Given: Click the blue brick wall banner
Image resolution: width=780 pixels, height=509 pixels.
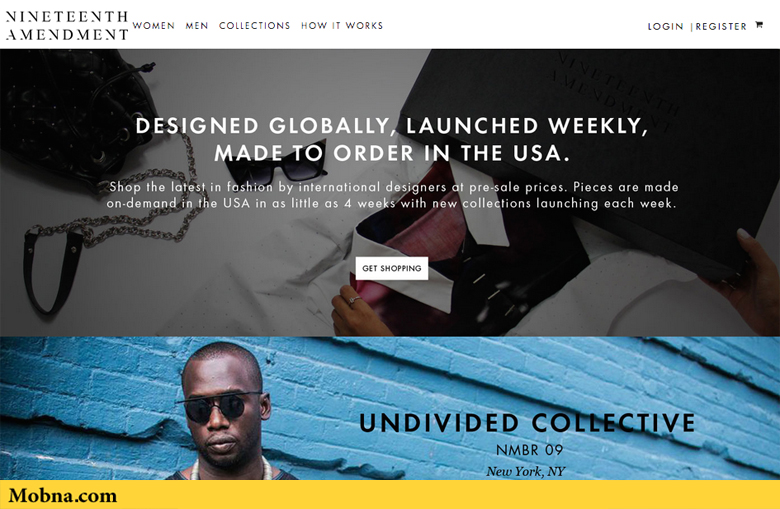Looking at the screenshot, I should click(390, 408).
